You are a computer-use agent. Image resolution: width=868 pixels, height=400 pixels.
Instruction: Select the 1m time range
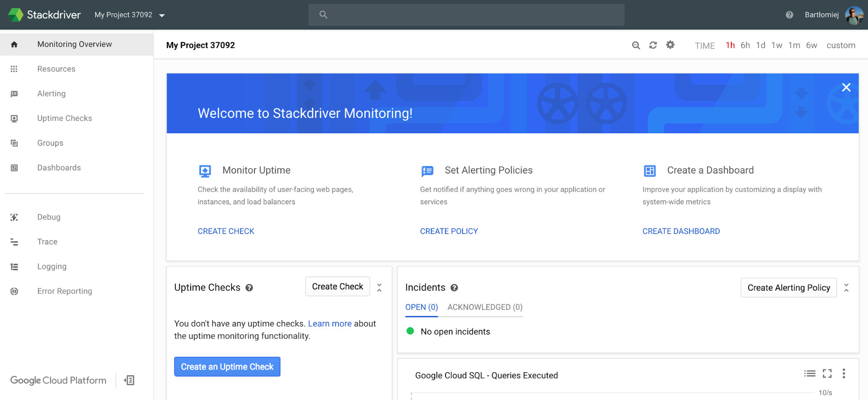[x=794, y=45]
